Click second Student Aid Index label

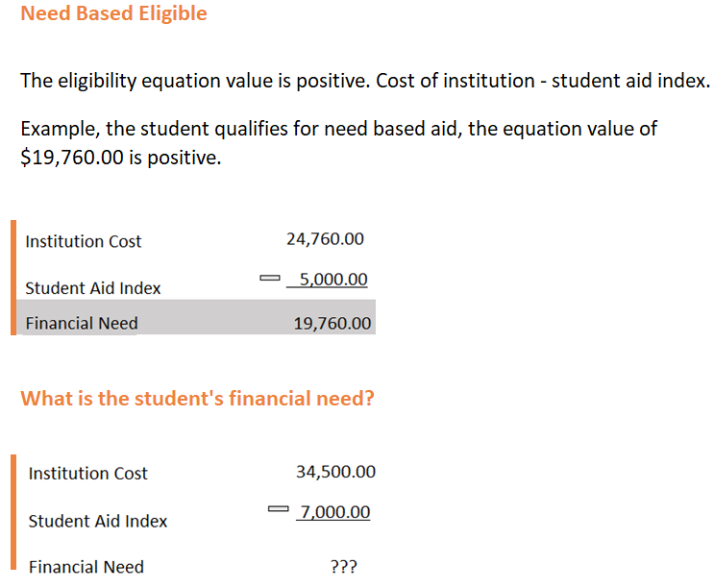coord(98,522)
